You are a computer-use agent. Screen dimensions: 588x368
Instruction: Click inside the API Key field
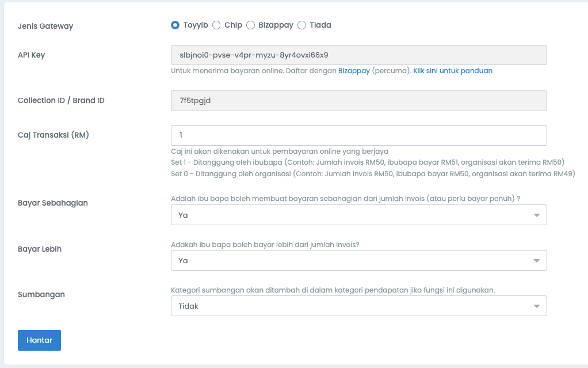point(358,55)
